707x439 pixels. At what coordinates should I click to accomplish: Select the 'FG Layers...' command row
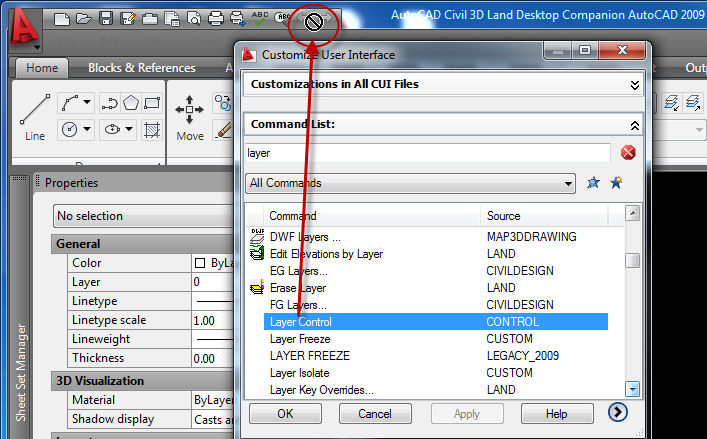(436, 305)
